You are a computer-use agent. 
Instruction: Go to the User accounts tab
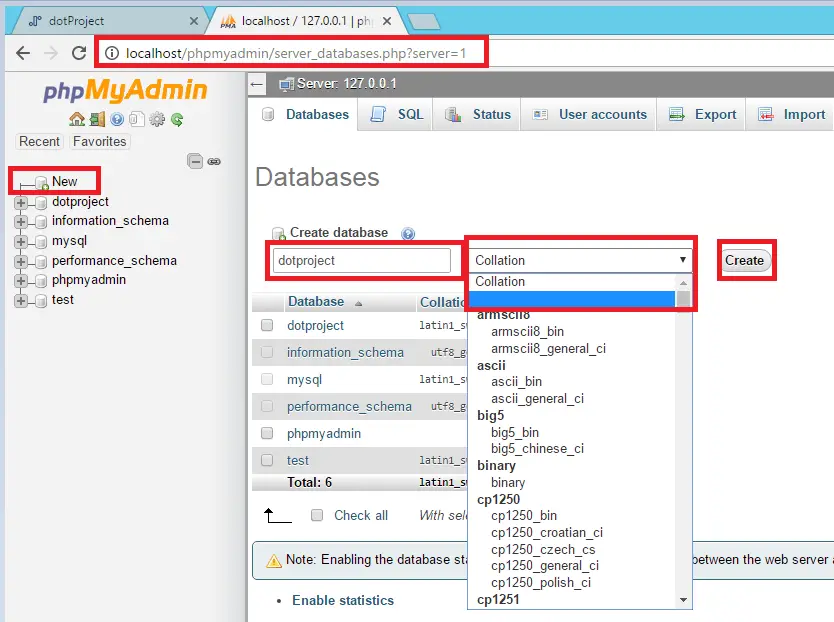click(x=589, y=114)
